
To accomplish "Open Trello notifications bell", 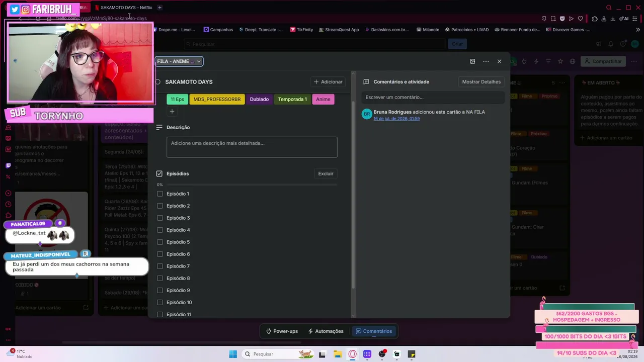I will pyautogui.click(x=611, y=44).
